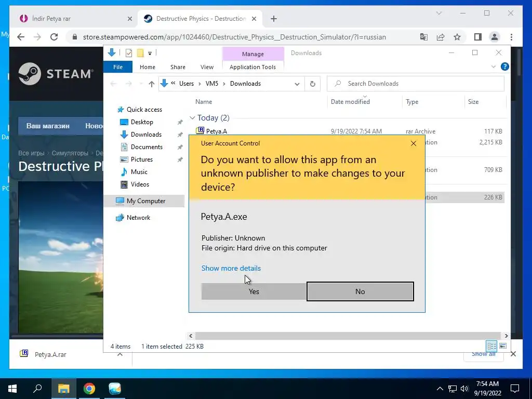Viewport: 532px width, 399px height.
Task: Open Downloads in navigation pane
Action: tap(146, 135)
